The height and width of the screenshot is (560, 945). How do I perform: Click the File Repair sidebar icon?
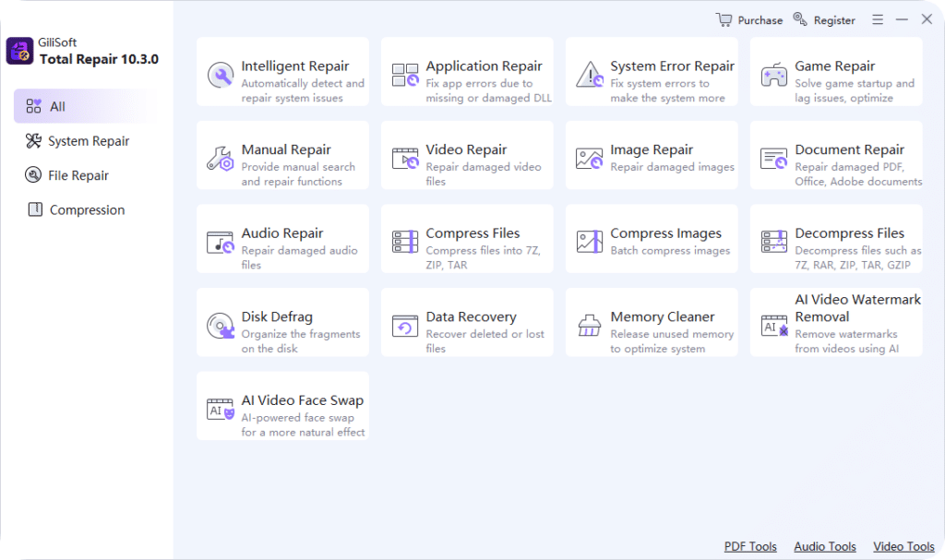click(x=33, y=174)
